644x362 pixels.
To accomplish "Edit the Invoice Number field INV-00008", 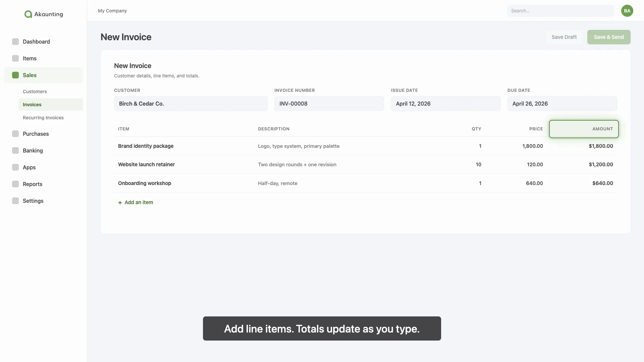I will tap(329, 104).
